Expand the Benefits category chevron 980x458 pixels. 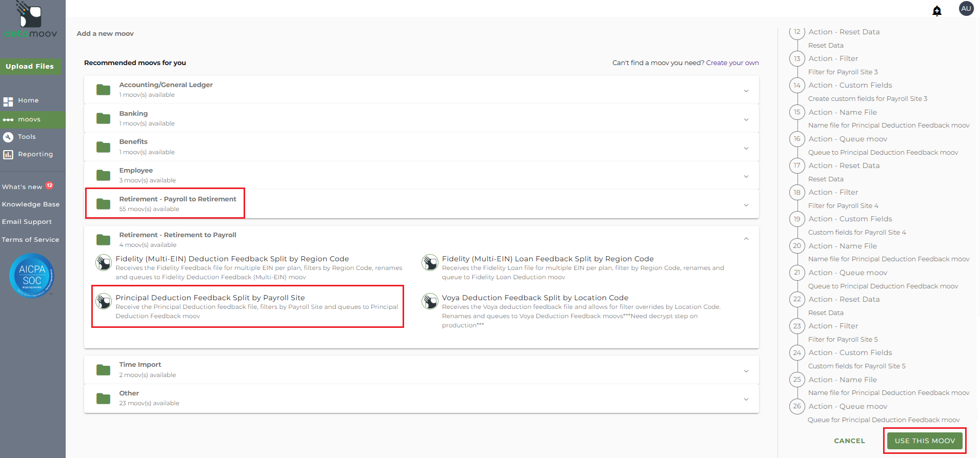(746, 148)
